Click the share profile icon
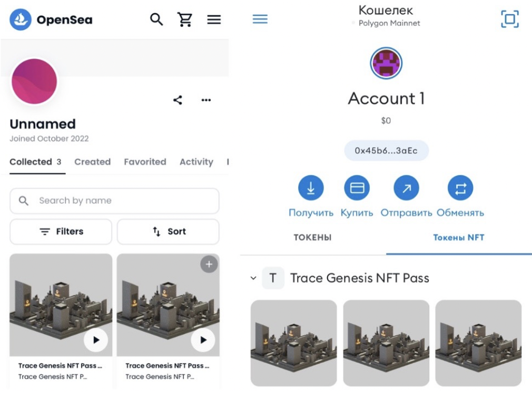Screen dimensions: 532x394 pyautogui.click(x=178, y=100)
